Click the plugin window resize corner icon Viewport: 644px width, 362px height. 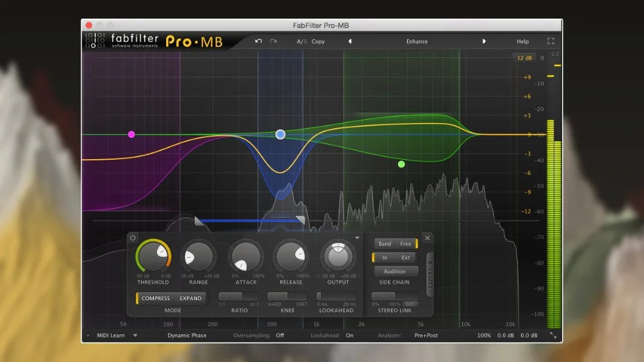pyautogui.click(x=553, y=336)
